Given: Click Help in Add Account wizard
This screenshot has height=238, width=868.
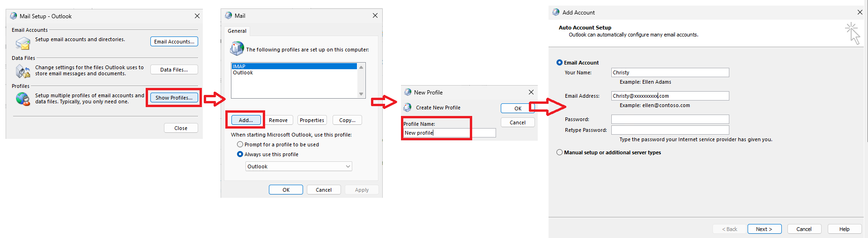Looking at the screenshot, I should click(844, 229).
